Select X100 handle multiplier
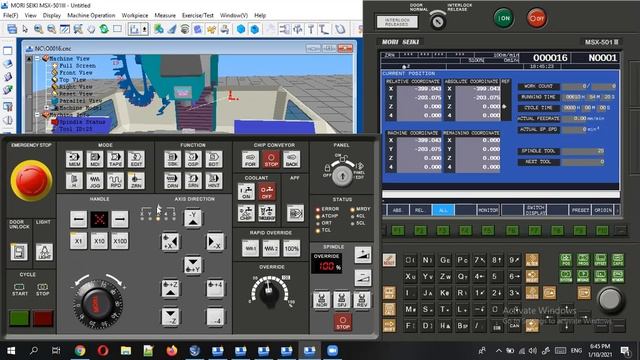The height and width of the screenshot is (360, 640). click(120, 241)
